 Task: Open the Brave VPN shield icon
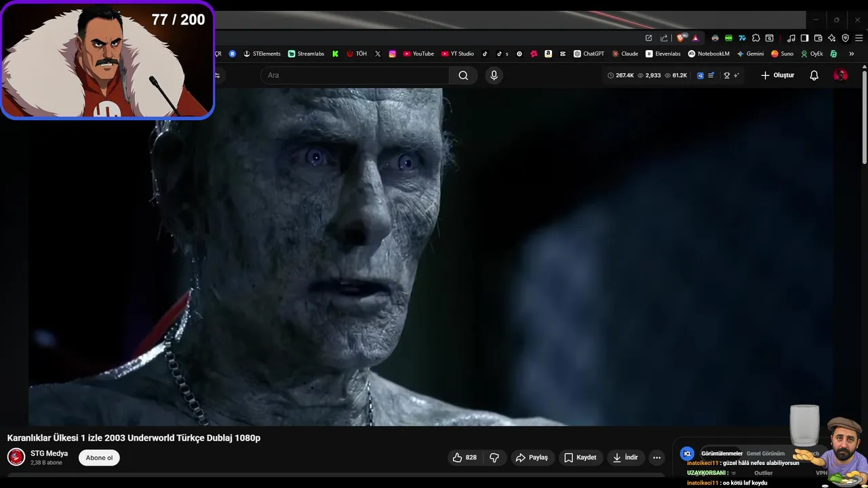point(845,38)
